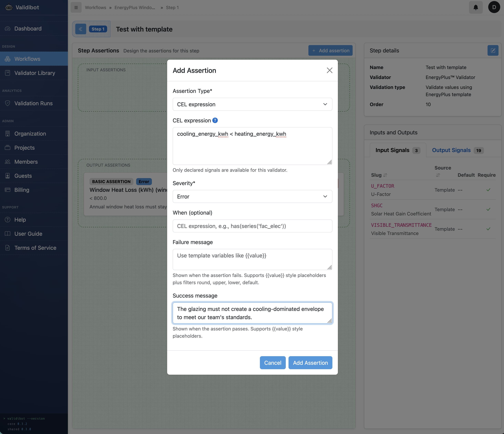Viewport: 504px width, 434px height.
Task: Click the Failure message textarea
Action: 252,259
